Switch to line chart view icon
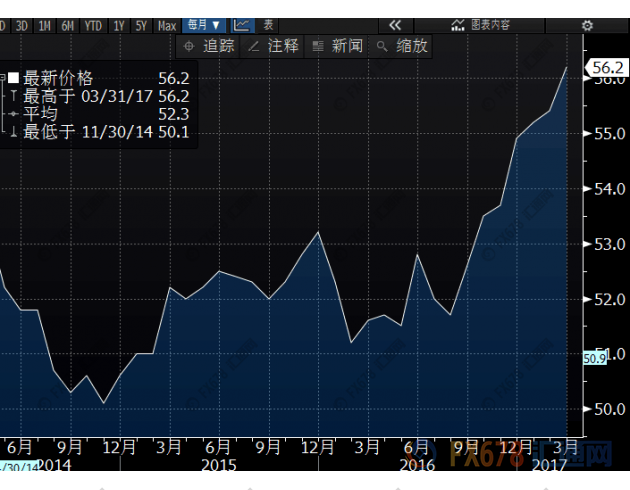This screenshot has width=630, height=490. (x=242, y=26)
